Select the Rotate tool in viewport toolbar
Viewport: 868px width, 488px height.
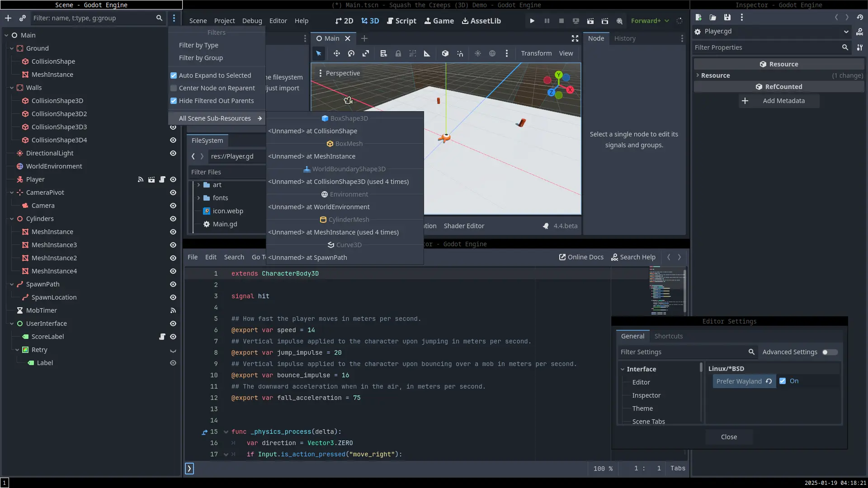coord(351,53)
